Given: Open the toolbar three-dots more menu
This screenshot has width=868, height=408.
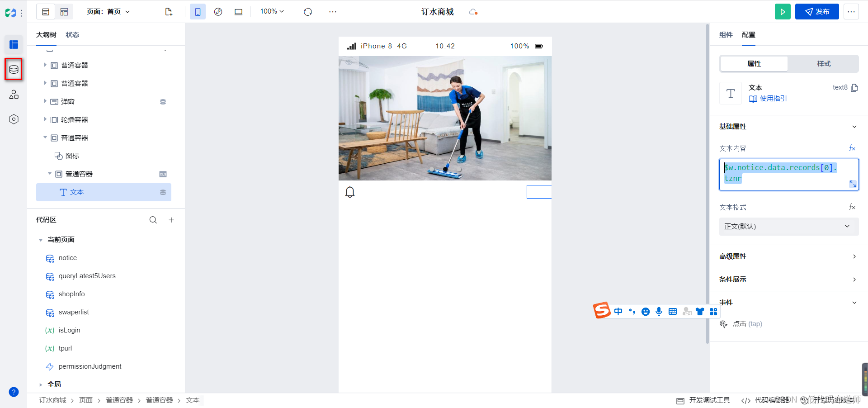Looking at the screenshot, I should [333, 12].
